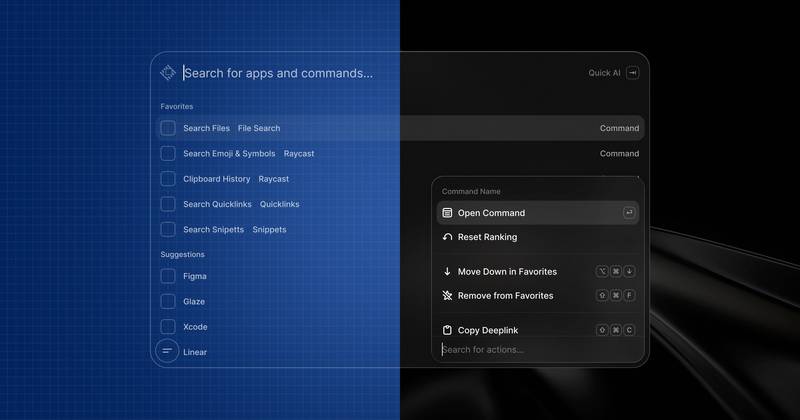Screen dimensions: 800x420
Task: Choose Remove from Favorites
Action: click(x=538, y=295)
